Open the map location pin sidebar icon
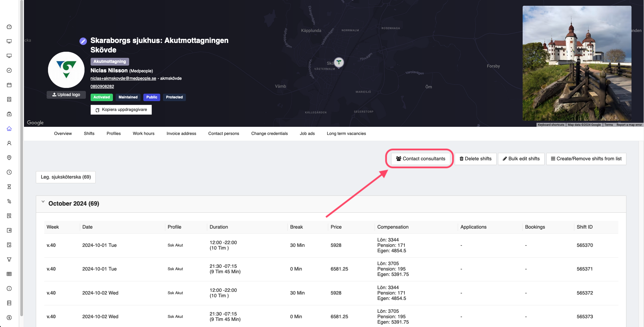Image resolution: width=644 pixels, height=327 pixels. [9, 158]
